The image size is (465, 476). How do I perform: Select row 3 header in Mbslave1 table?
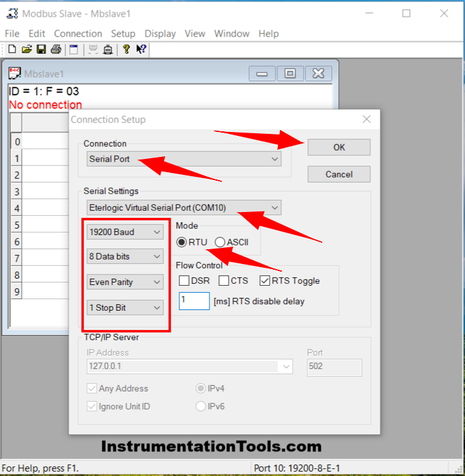click(17, 192)
